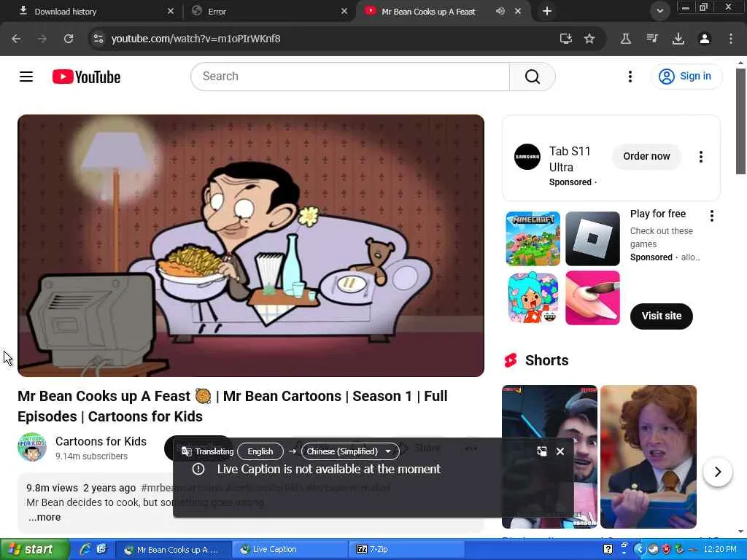This screenshot has width=747, height=560.
Task: Open site information icon in address bar
Action: coord(98,39)
